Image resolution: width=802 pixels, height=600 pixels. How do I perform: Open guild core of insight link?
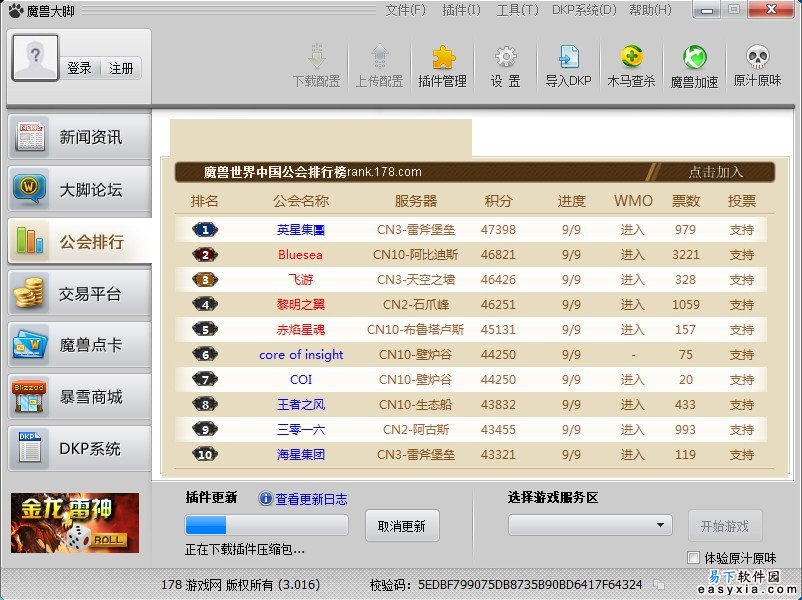(301, 354)
